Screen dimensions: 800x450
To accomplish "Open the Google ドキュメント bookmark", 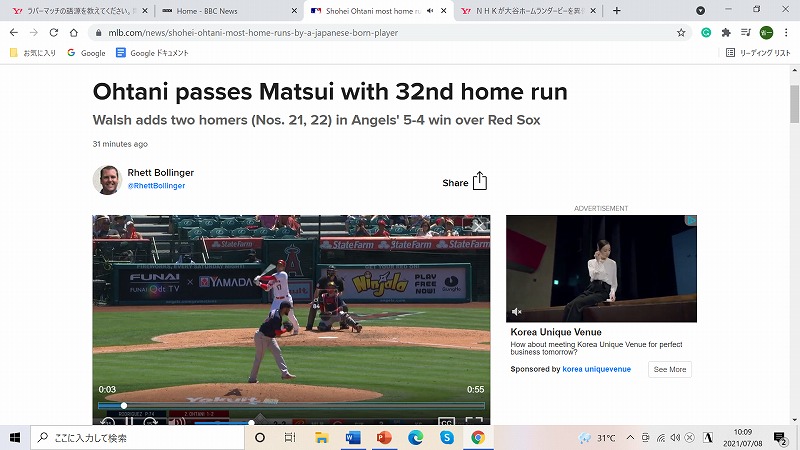I will pyautogui.click(x=152, y=53).
